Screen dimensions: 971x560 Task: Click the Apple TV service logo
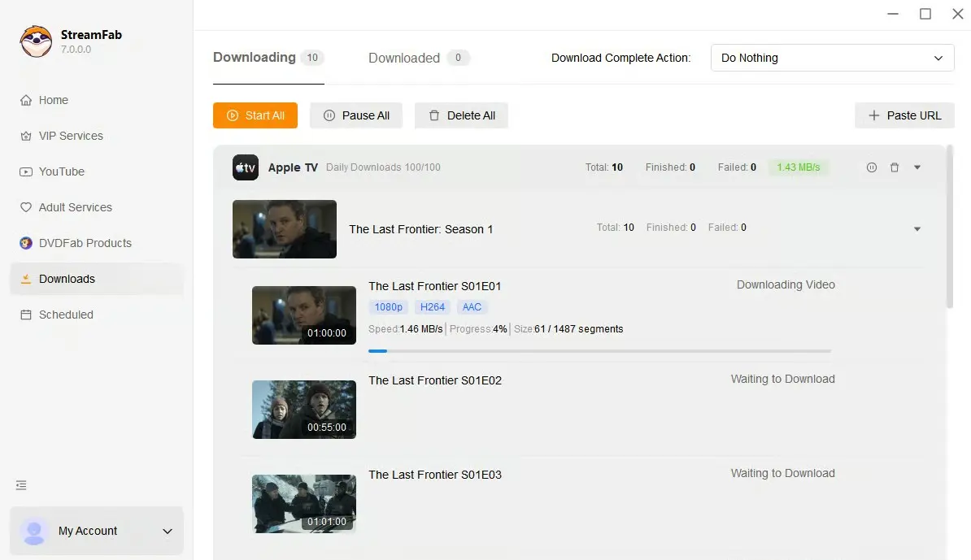[x=246, y=167]
